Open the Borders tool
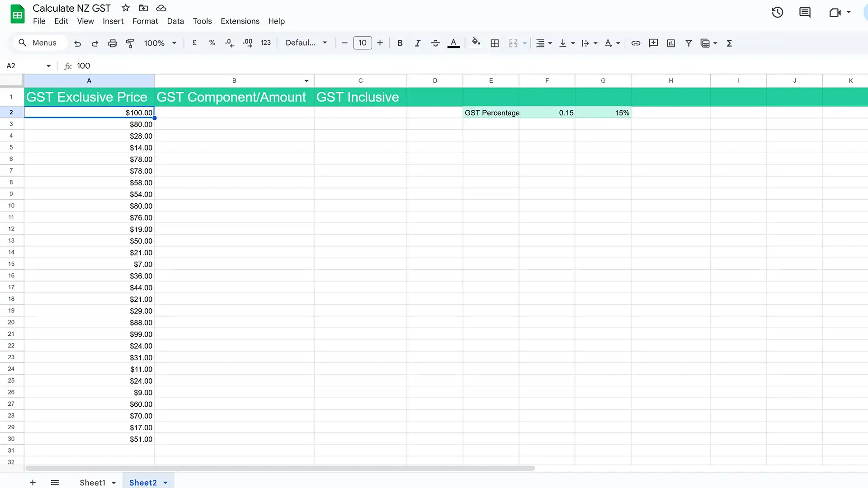868x488 pixels. pos(495,43)
